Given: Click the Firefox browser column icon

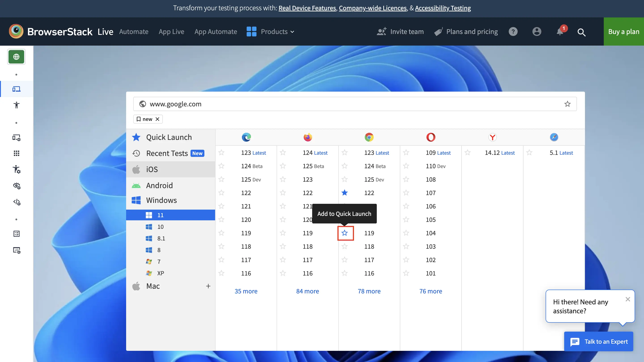Looking at the screenshot, I should (307, 137).
